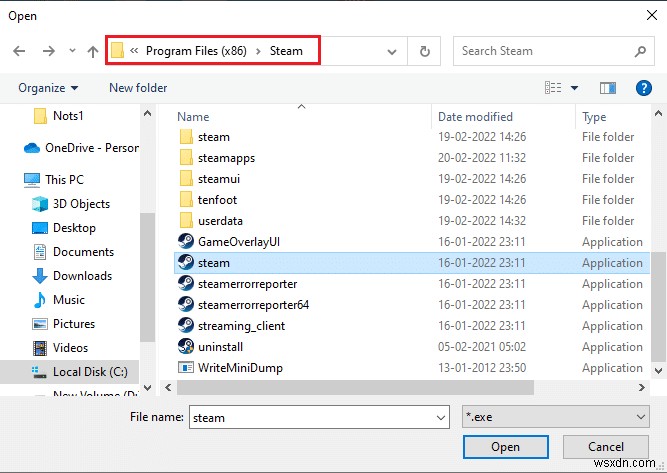
Task: Open the address bar history dropdown
Action: pyautogui.click(x=392, y=52)
